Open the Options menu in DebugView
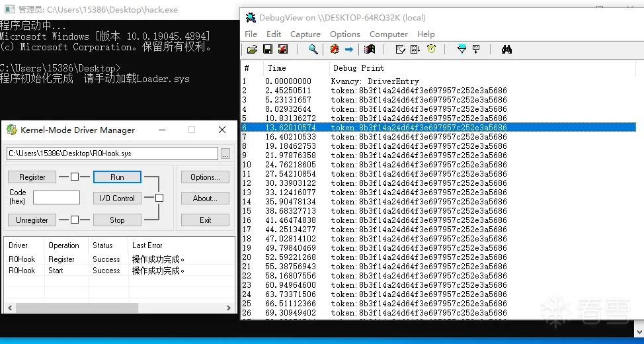 [345, 34]
